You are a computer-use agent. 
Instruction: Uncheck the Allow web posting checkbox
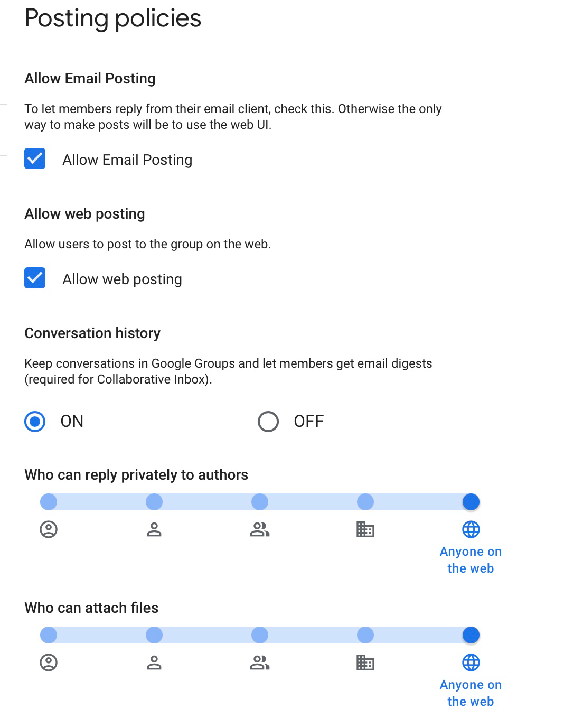click(35, 278)
